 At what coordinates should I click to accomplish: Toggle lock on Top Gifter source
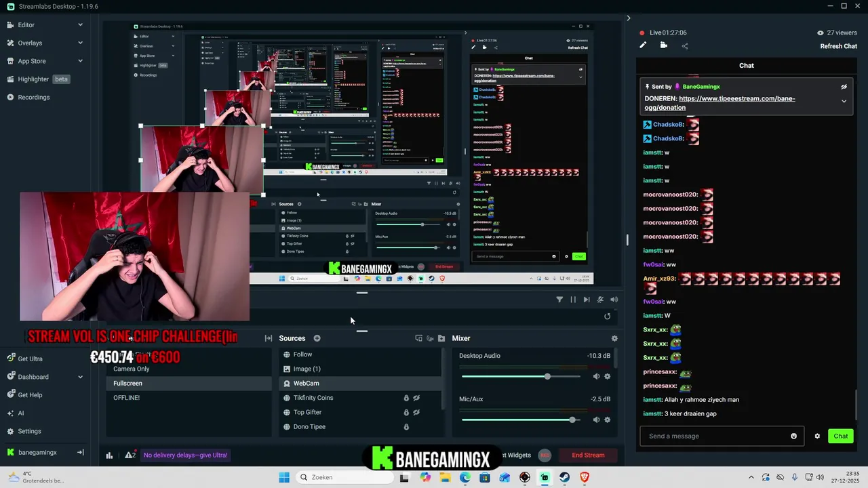[x=406, y=412]
